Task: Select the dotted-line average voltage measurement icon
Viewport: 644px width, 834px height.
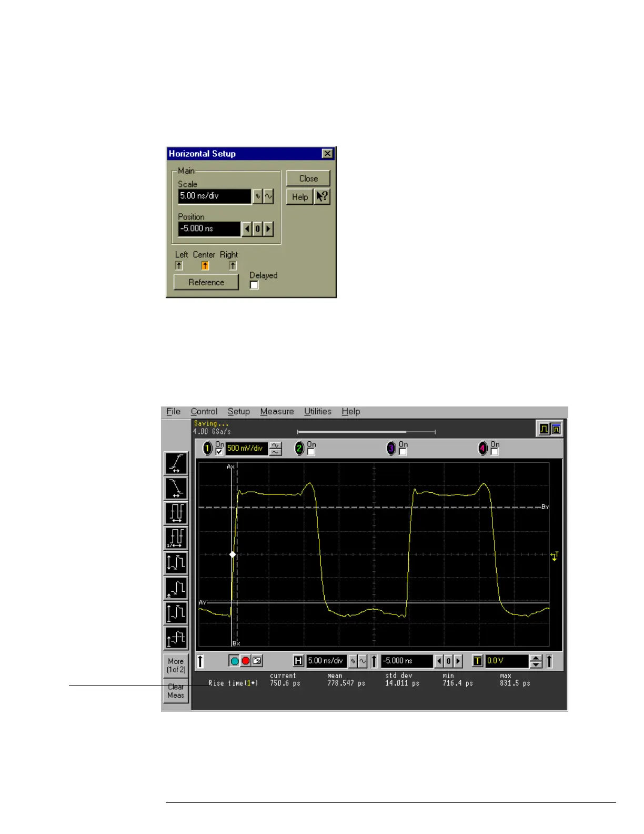Action: click(176, 638)
